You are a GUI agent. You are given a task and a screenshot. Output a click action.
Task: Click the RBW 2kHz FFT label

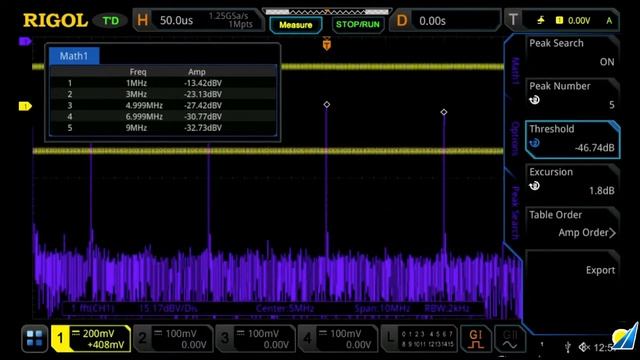pyautogui.click(x=447, y=309)
